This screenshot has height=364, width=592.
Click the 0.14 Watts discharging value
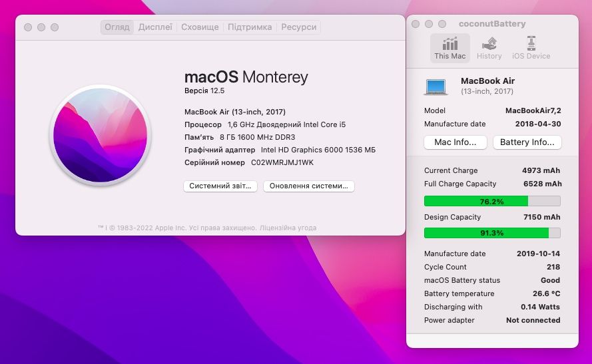pos(540,307)
